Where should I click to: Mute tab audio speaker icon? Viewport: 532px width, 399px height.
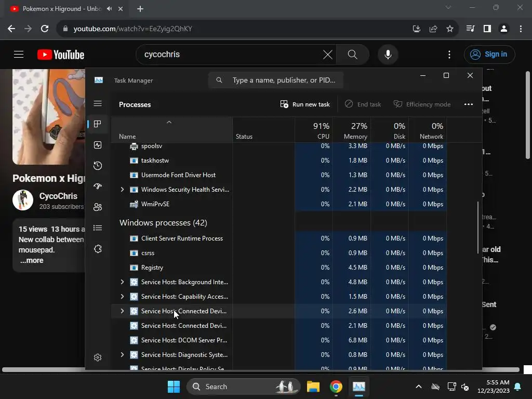tap(109, 9)
